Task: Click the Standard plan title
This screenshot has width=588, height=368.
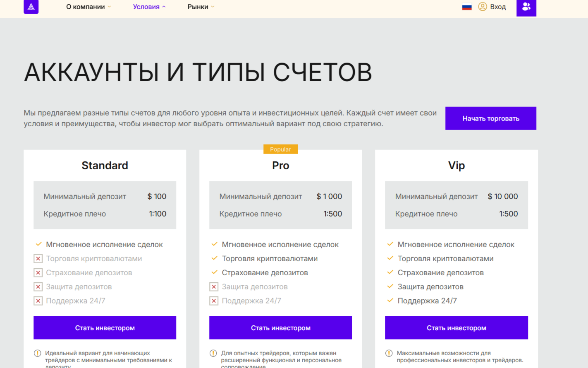Action: pos(105,166)
